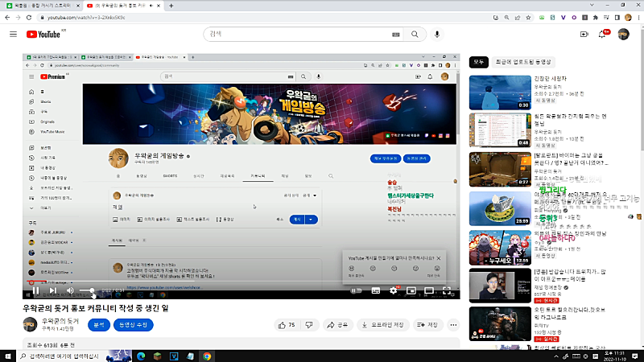The height and width of the screenshot is (362, 644).
Task: Open player settings gear icon
Action: [394, 290]
